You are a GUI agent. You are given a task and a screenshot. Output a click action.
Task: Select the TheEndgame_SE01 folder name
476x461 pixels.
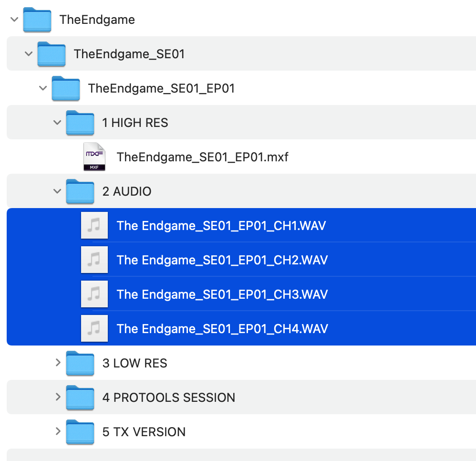129,54
